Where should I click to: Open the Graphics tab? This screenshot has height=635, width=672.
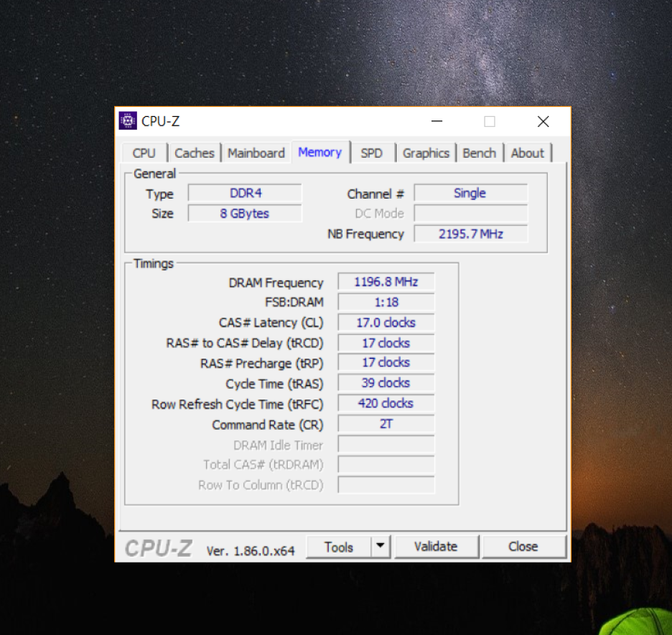(426, 153)
